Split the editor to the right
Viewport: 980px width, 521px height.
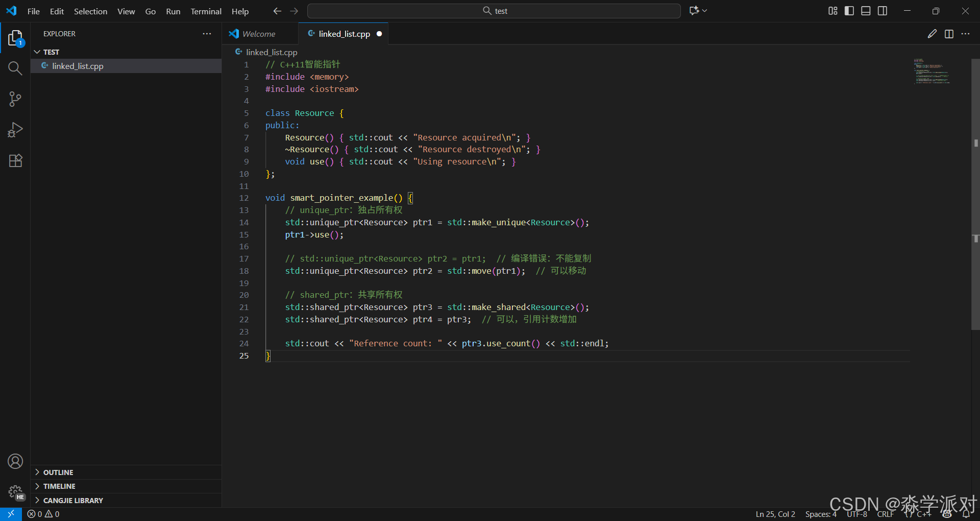coord(949,34)
